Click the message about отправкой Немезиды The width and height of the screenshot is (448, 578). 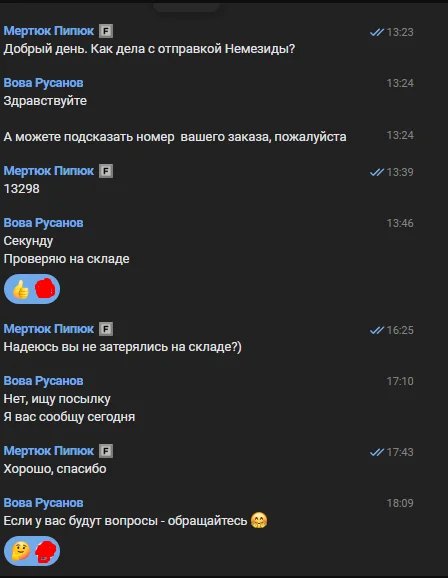(149, 49)
